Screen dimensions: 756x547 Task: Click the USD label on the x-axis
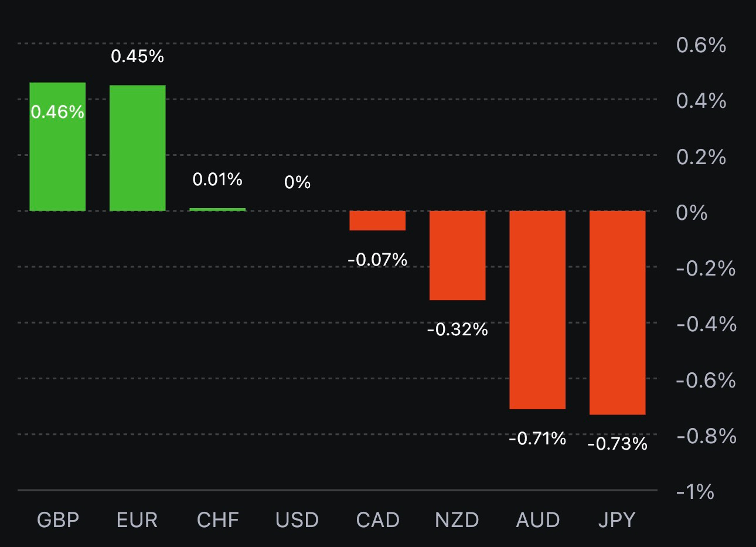[x=297, y=520]
